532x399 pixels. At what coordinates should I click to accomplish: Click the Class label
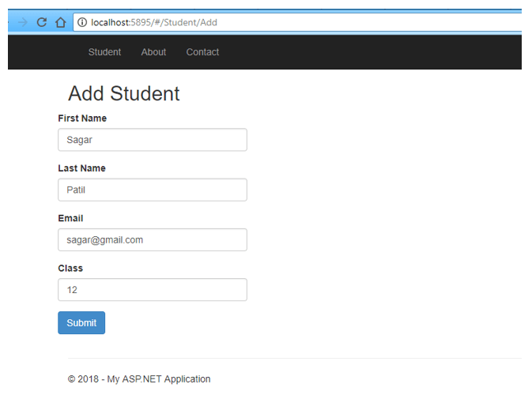click(70, 268)
